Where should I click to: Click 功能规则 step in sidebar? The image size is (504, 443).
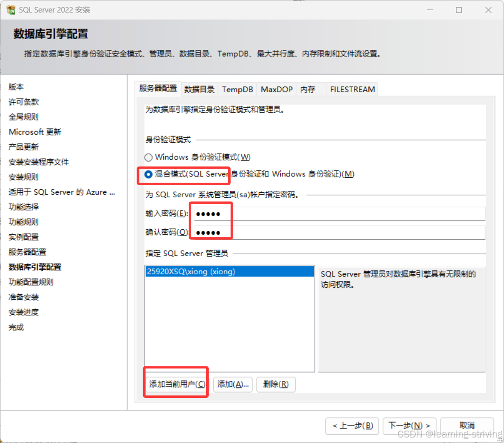pos(24,222)
